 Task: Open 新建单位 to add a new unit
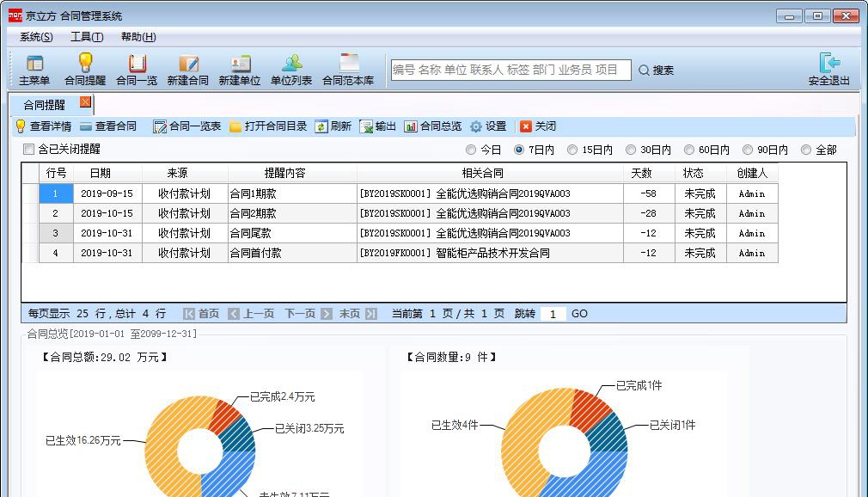[x=240, y=65]
